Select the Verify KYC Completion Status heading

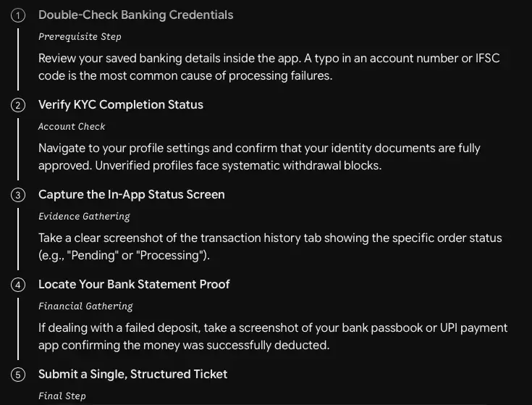click(x=121, y=104)
